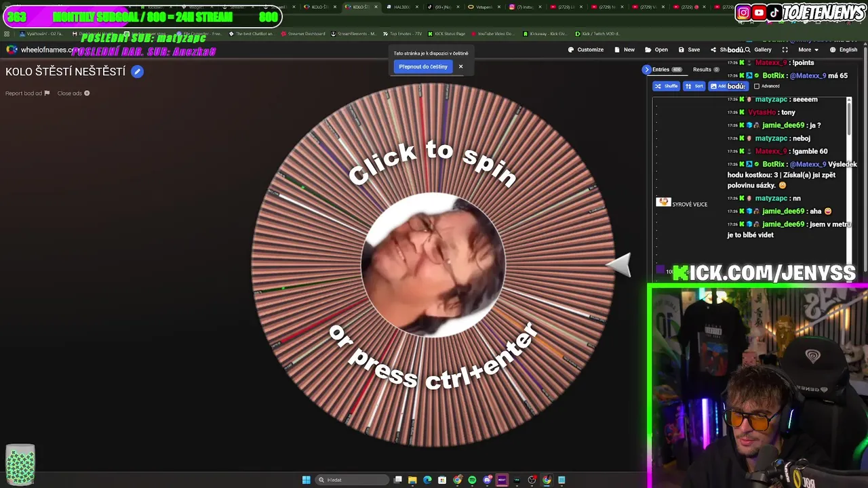The image size is (868, 488).
Task: Expand the More dropdown menu
Action: point(808,49)
